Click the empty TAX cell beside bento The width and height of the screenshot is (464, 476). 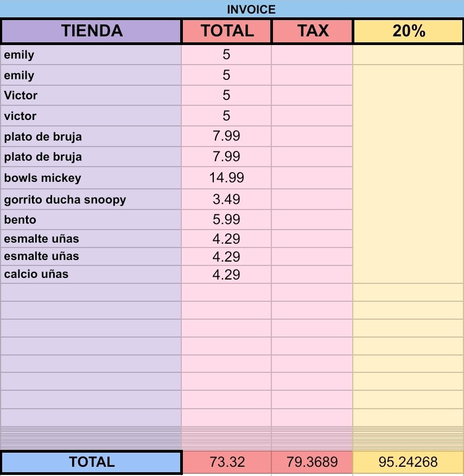pos(312,219)
